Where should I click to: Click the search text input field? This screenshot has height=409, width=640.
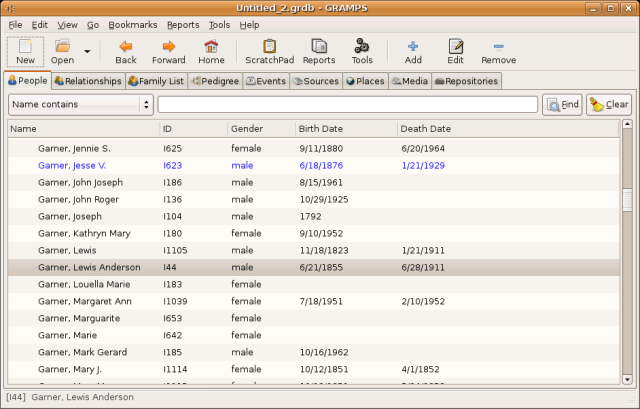tap(347, 104)
